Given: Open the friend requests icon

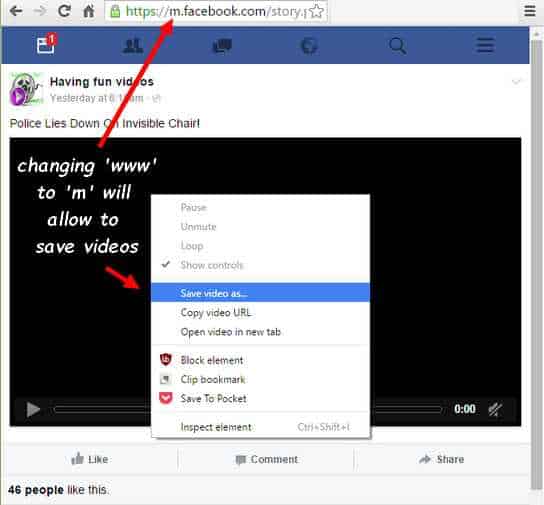Looking at the screenshot, I should click(133, 46).
